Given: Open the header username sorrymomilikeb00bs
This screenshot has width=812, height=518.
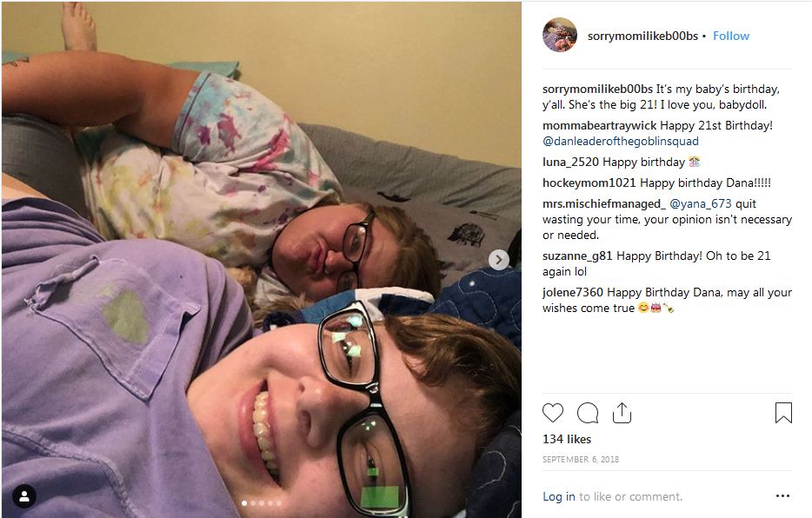Looking at the screenshot, I should coord(642,36).
